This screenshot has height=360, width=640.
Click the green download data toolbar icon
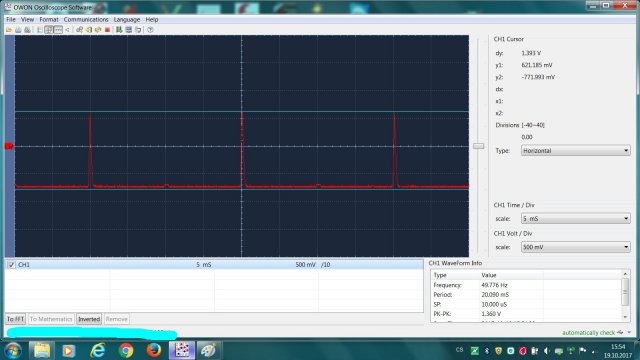point(119,30)
